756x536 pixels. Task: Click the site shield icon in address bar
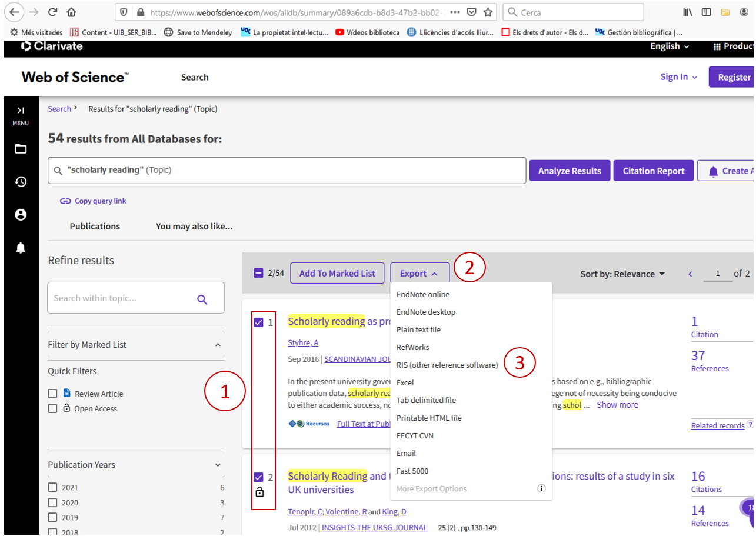[x=124, y=12]
